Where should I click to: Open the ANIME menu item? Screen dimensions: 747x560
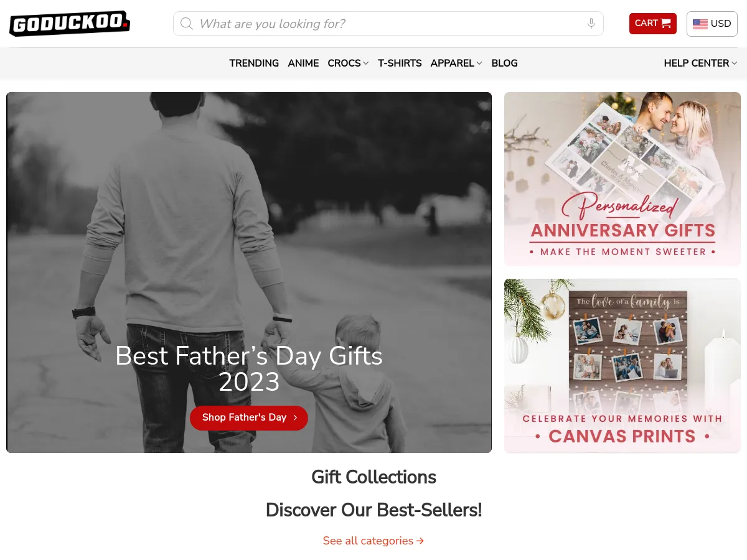pyautogui.click(x=303, y=63)
